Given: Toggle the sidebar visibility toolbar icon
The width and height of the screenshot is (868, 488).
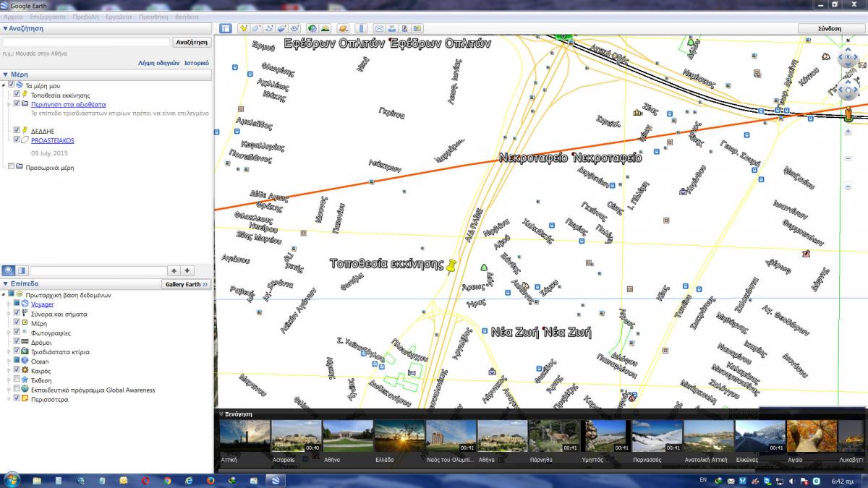Looking at the screenshot, I should [x=225, y=29].
